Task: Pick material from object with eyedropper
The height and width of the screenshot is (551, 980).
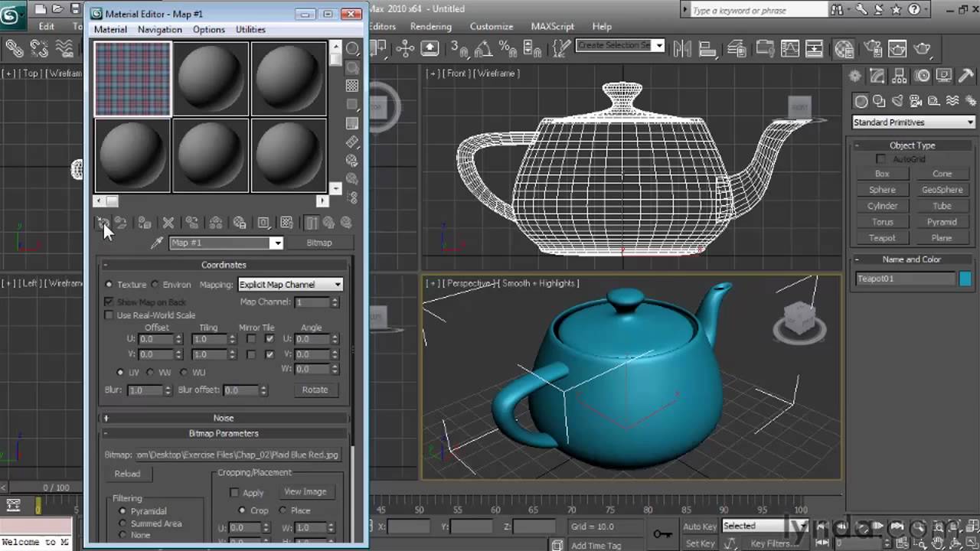Action: pos(157,243)
